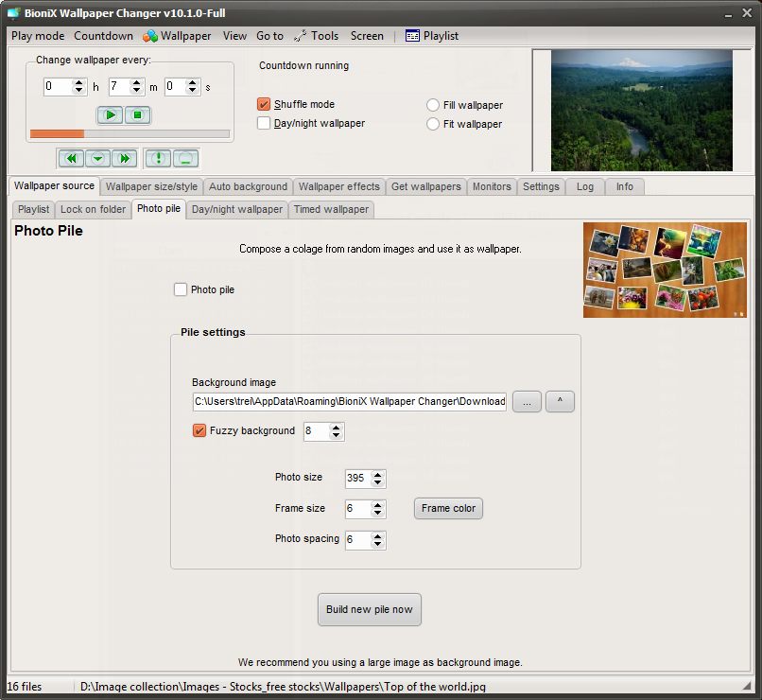The image size is (762, 700).
Task: Click the Frame color button
Action: pyautogui.click(x=448, y=509)
